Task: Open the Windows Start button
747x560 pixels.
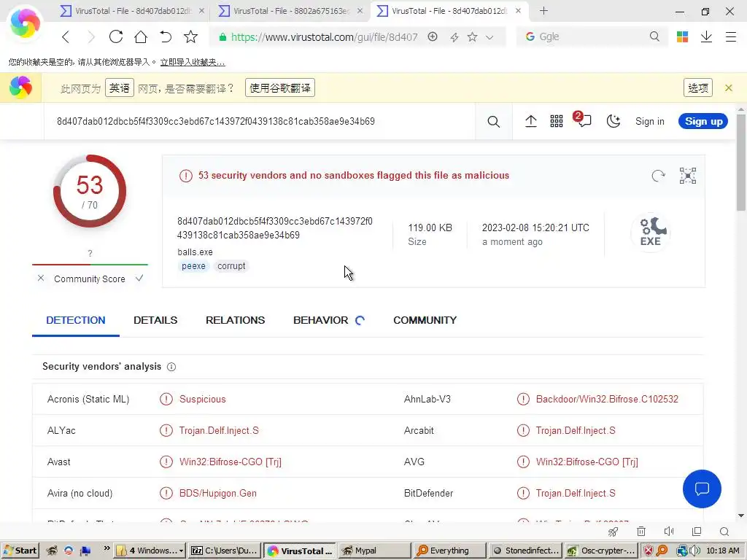Action: 20,551
